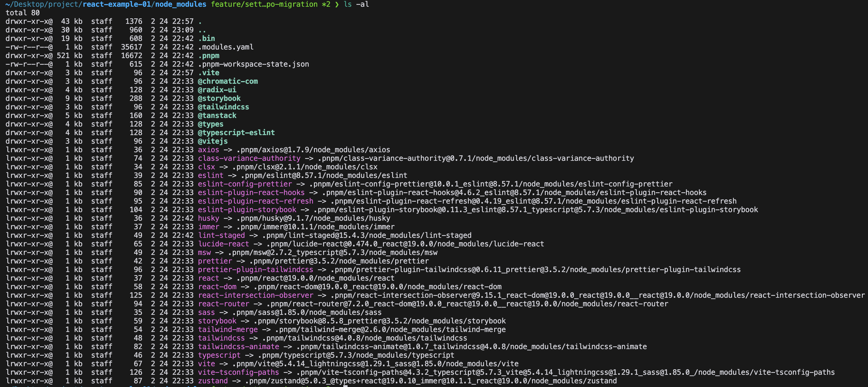Select the class-variance-authority symlink name
This screenshot has height=387, width=868.
click(249, 158)
